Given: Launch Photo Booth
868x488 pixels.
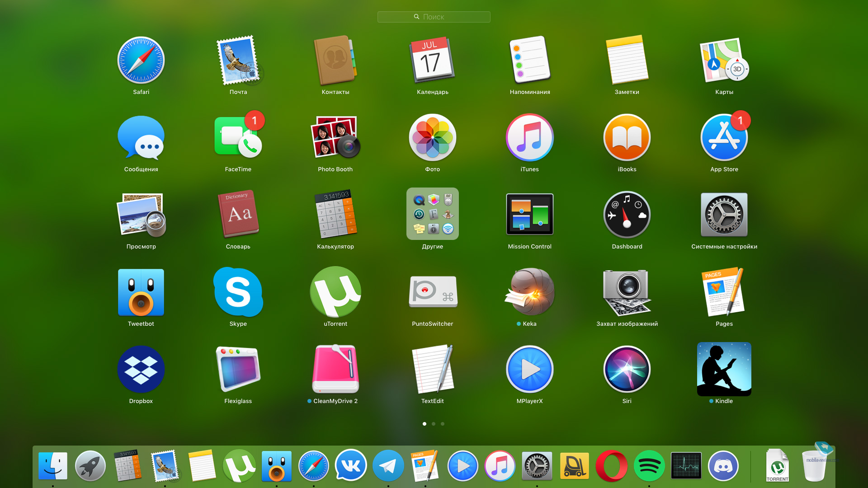Looking at the screenshot, I should point(335,137).
